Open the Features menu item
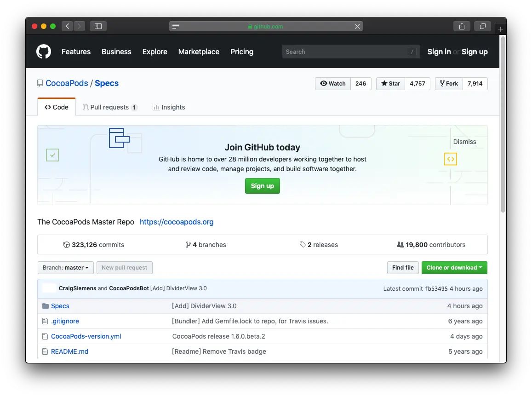 76,52
